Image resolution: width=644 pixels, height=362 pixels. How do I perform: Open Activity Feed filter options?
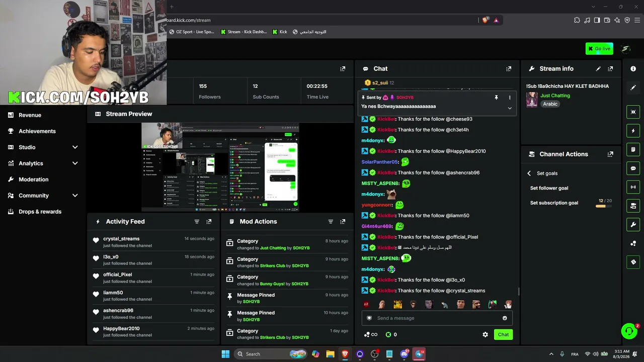(x=197, y=222)
